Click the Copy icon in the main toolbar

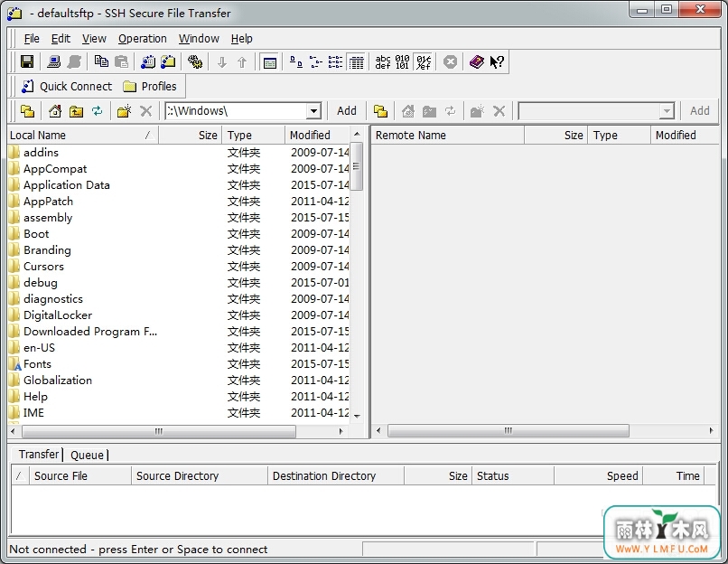pyautogui.click(x=101, y=61)
